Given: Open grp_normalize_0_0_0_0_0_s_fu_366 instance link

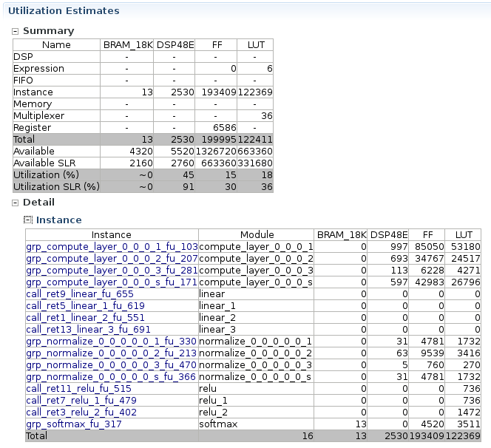Looking at the screenshot, I should [111, 377].
